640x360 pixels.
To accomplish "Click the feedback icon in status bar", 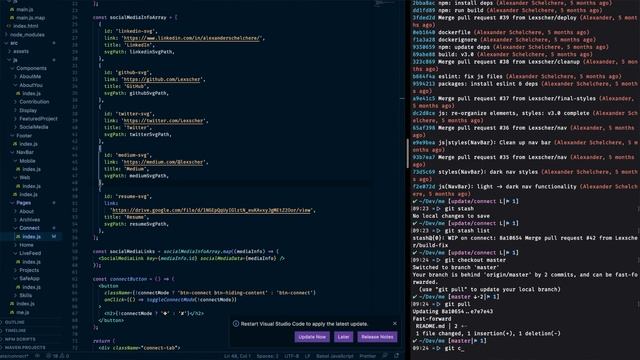I will point(385,356).
